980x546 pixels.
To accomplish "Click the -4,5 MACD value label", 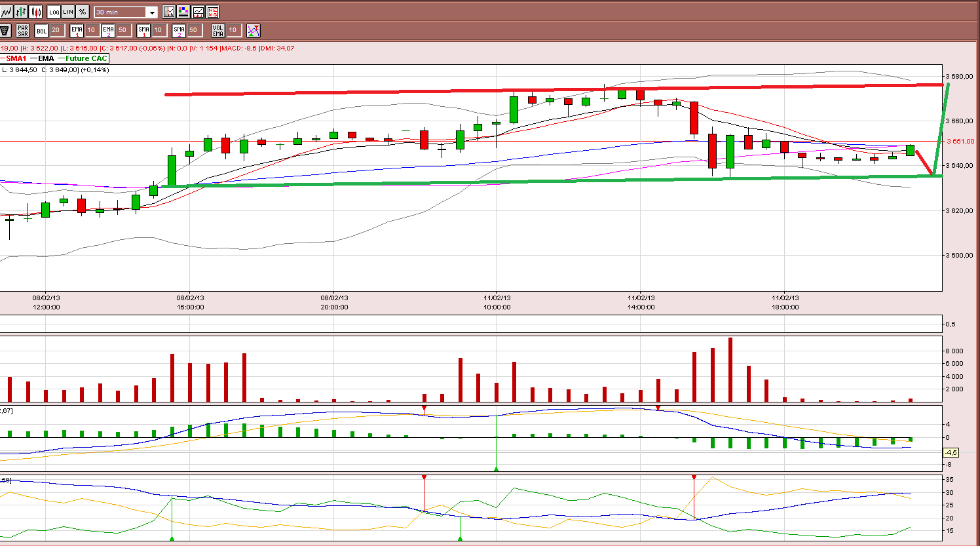I will pyautogui.click(x=951, y=452).
